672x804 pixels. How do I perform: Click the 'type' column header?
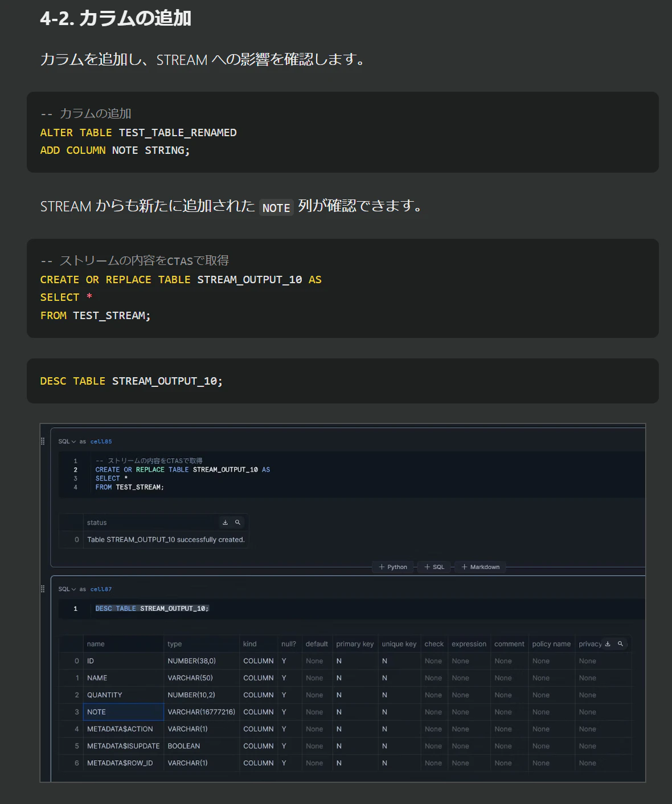point(202,644)
